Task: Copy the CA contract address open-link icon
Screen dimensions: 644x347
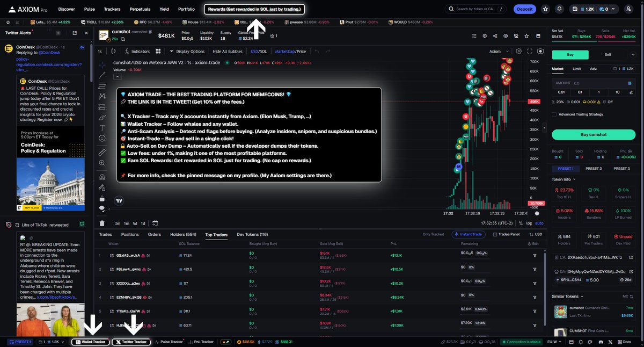Action: click(632, 257)
